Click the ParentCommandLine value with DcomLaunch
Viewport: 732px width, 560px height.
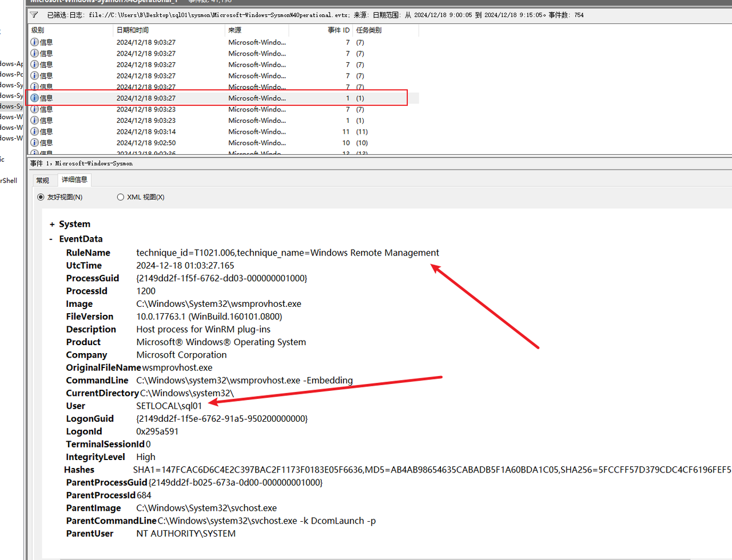coord(267,521)
